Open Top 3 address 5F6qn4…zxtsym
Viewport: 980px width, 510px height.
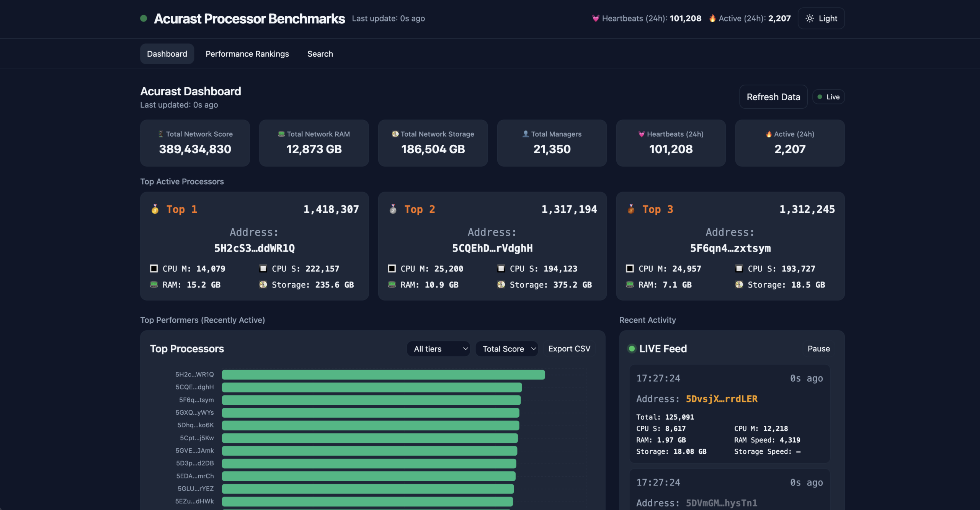730,248
